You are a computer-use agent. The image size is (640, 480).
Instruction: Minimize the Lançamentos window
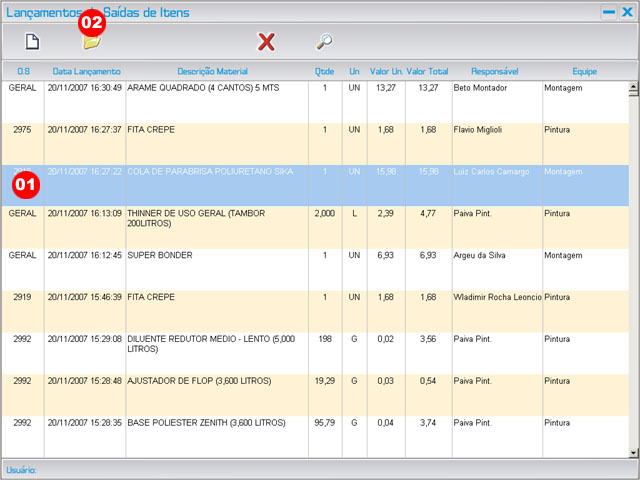coord(608,12)
